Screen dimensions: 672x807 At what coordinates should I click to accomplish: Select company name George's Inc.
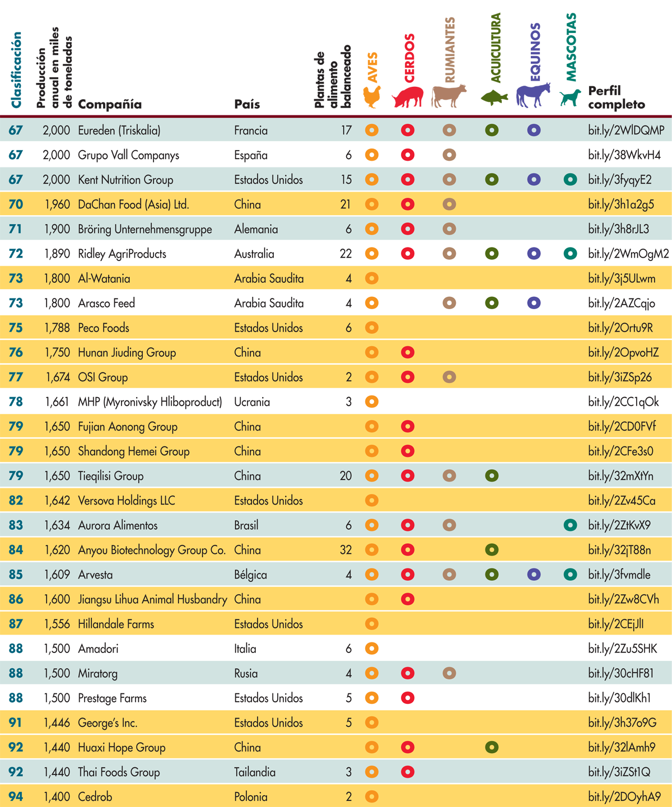point(108,722)
